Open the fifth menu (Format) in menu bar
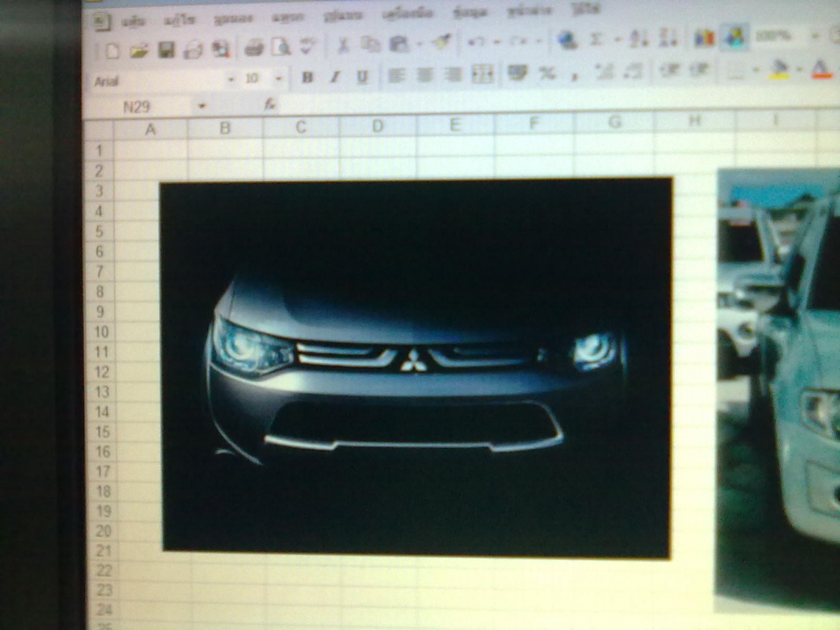Image resolution: width=840 pixels, height=630 pixels. point(343,16)
